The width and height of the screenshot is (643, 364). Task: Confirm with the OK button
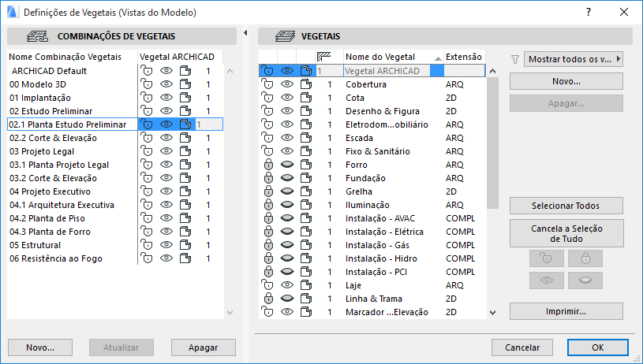(598, 347)
